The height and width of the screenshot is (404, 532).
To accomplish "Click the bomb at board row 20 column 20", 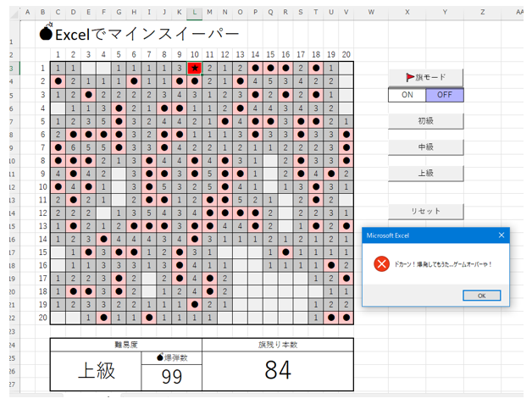I will coord(346,318).
